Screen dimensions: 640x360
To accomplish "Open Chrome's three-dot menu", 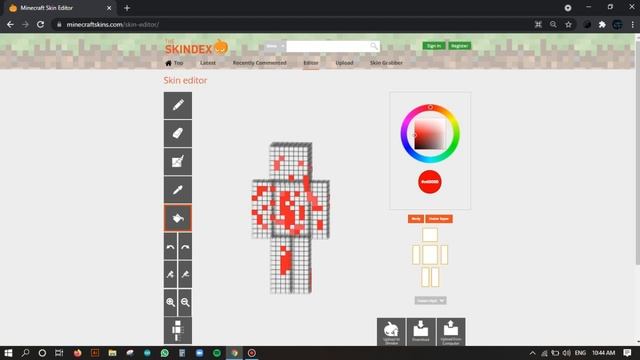I will (x=633, y=24).
